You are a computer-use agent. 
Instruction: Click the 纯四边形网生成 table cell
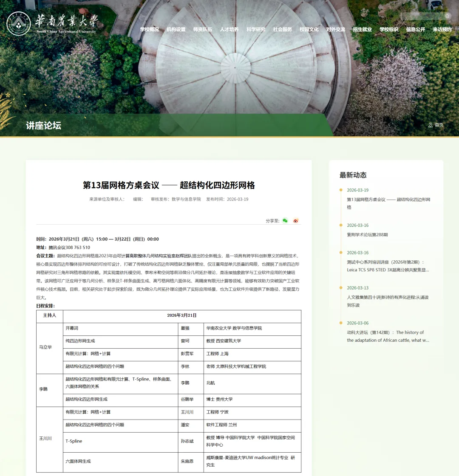click(x=121, y=341)
